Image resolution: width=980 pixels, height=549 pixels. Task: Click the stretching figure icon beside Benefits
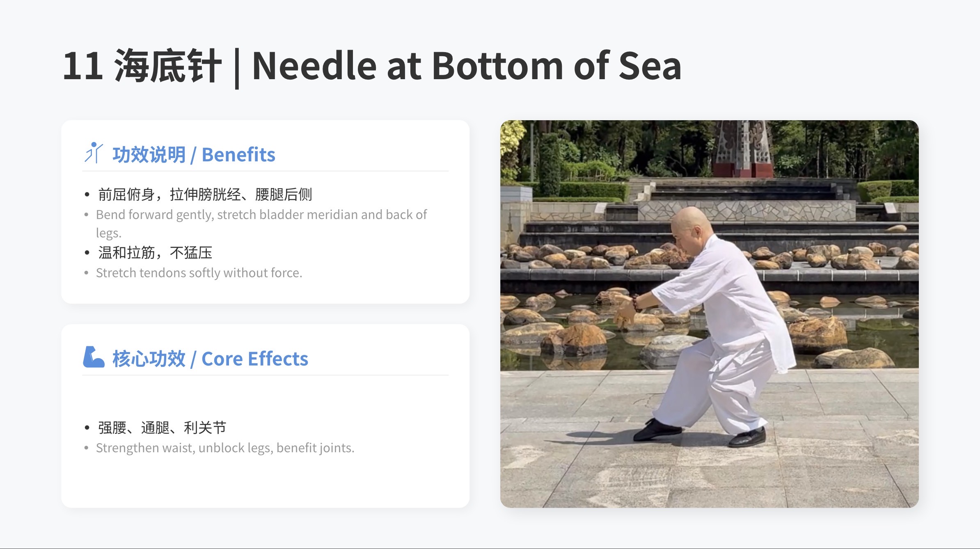tap(94, 153)
